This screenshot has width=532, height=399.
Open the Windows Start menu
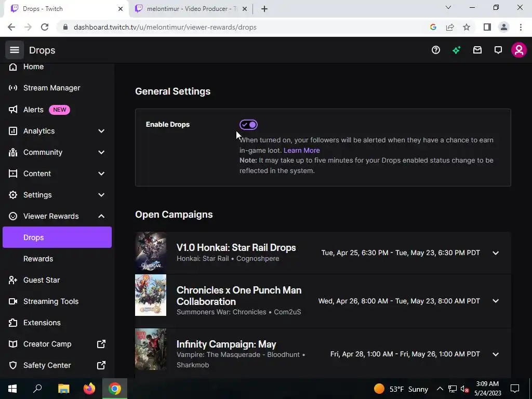coord(12,389)
